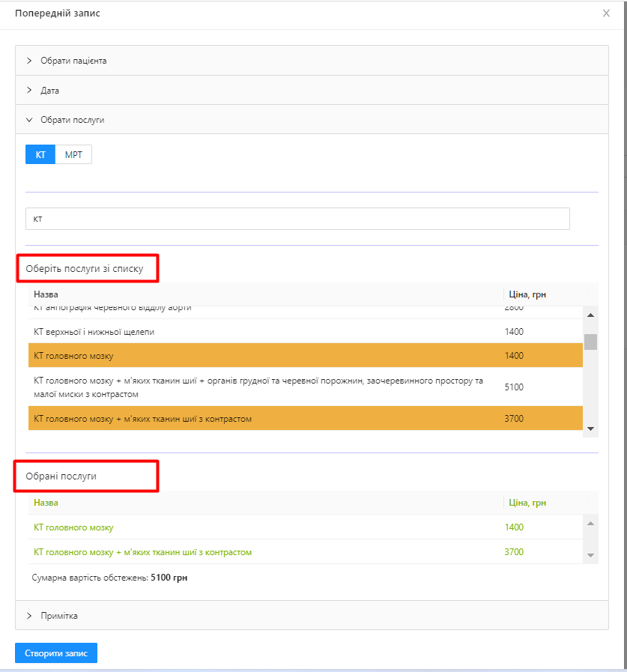Image resolution: width=627 pixels, height=672 pixels.
Task: Select КТ верхньої і нижньої щелепи row
Action: [x=94, y=331]
